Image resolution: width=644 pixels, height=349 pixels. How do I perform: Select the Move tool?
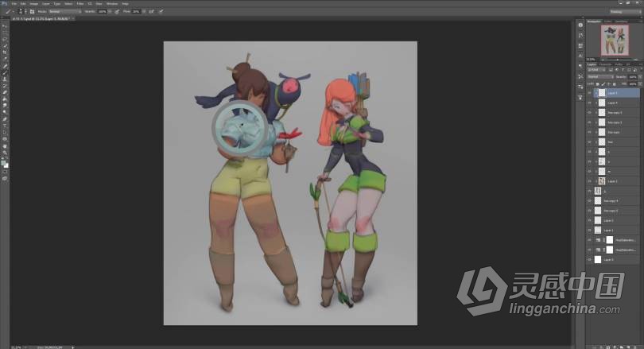[5, 26]
